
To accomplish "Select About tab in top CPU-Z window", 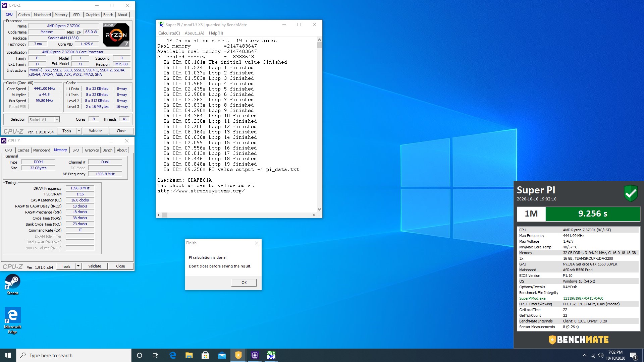I will pos(122,15).
